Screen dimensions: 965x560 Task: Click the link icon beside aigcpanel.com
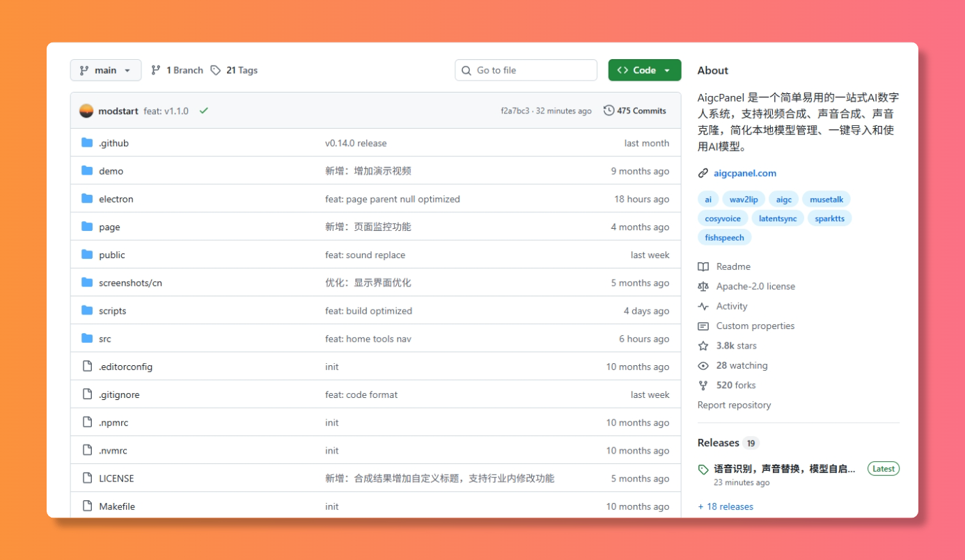click(703, 173)
